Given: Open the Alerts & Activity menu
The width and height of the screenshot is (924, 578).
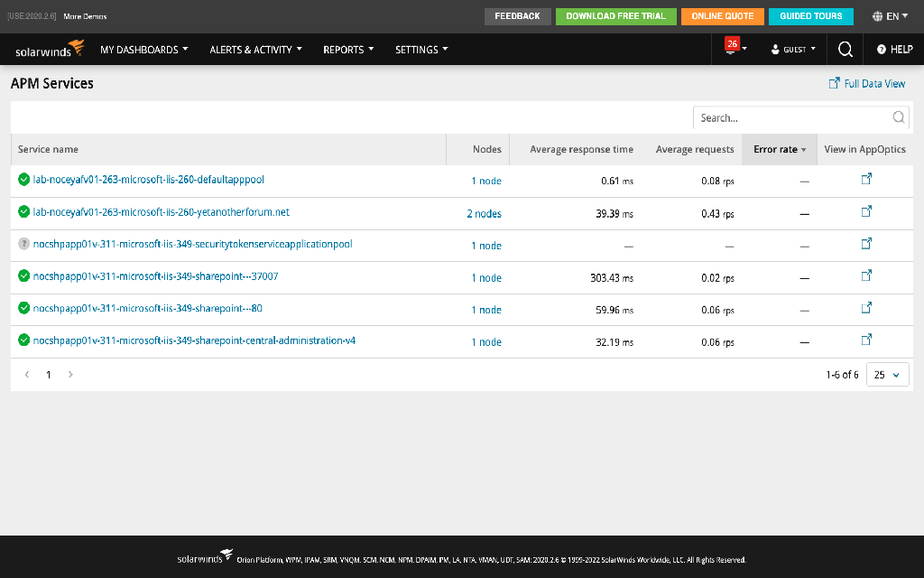Looking at the screenshot, I should (x=255, y=50).
